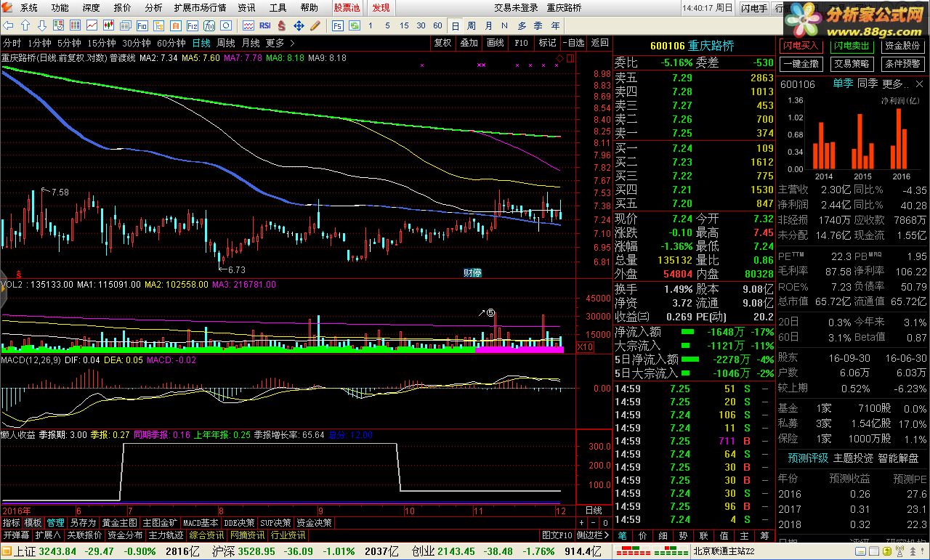Select the 60-minute period number button
This screenshot has width=930, height=560.
pyautogui.click(x=437, y=25)
